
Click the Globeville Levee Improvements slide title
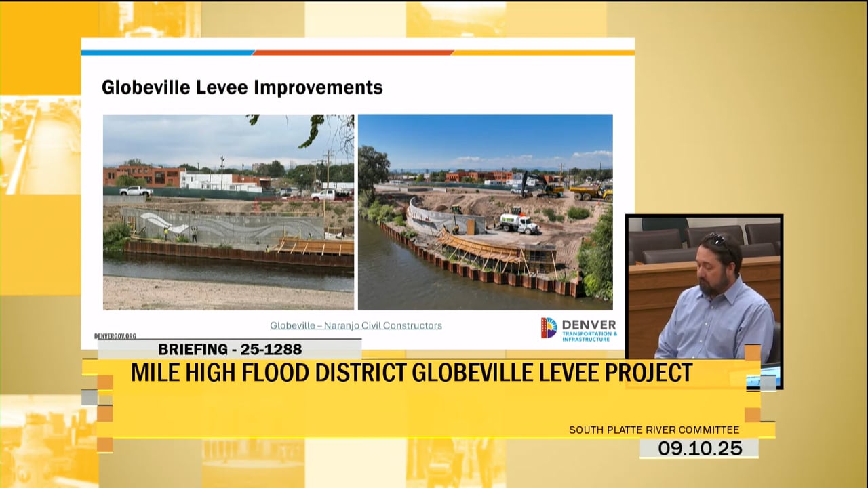coord(242,87)
